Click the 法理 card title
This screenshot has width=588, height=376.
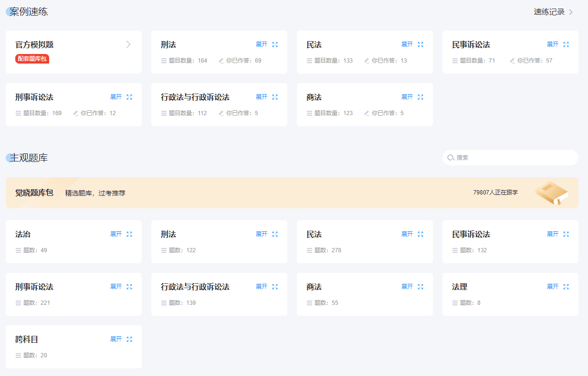[460, 287]
